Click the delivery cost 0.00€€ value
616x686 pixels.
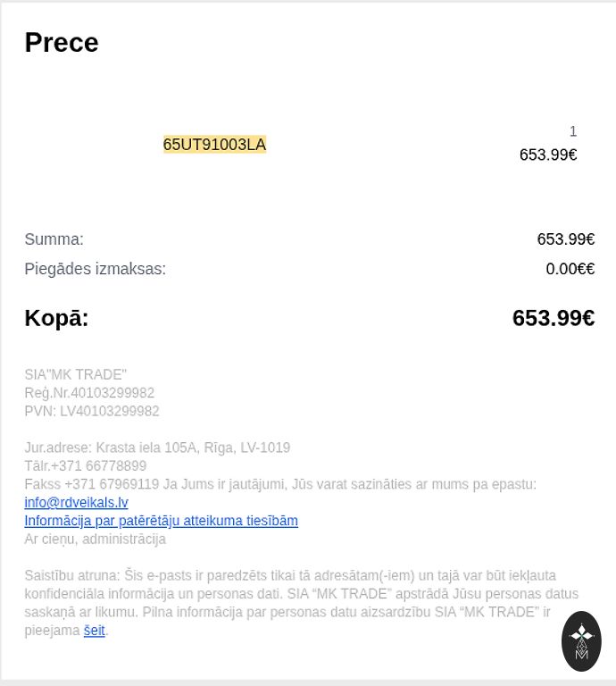click(570, 269)
